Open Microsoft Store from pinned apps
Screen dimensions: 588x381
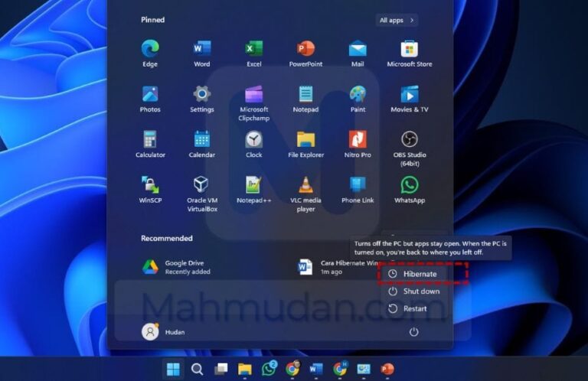pos(410,53)
